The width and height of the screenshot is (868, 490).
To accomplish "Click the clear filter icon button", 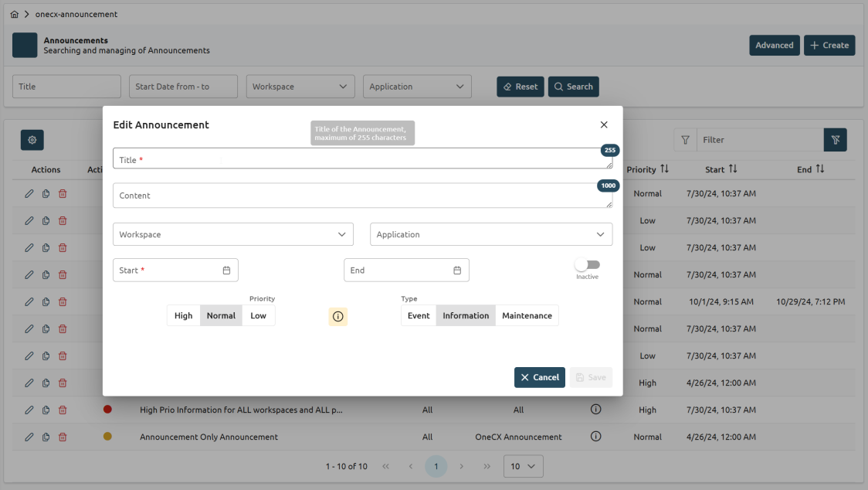I will tap(835, 140).
